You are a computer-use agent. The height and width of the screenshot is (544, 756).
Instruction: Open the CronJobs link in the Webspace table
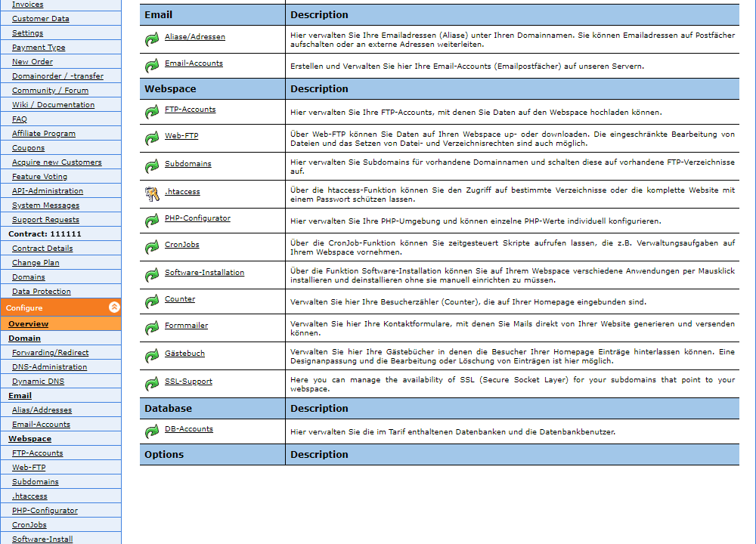(181, 245)
